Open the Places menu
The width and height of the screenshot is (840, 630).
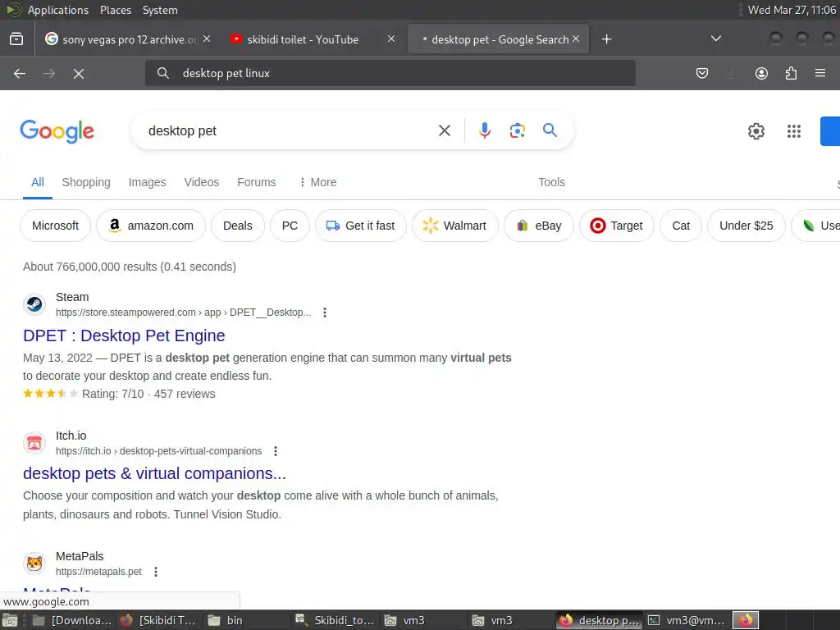(115, 10)
